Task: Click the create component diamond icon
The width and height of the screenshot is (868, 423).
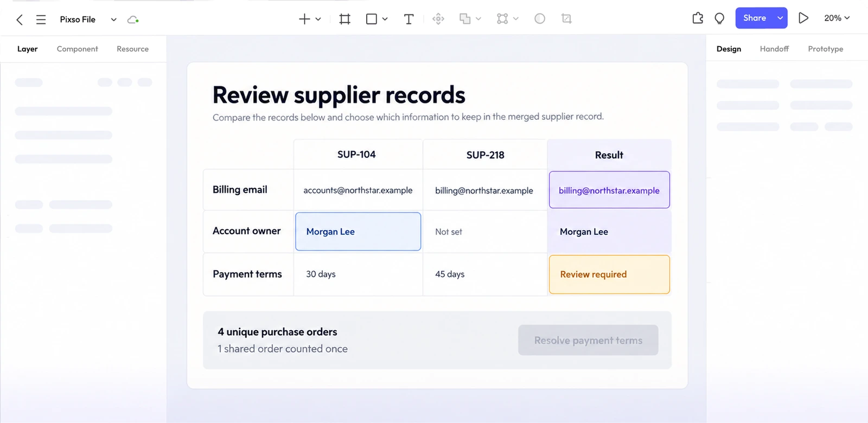Action: point(438,19)
